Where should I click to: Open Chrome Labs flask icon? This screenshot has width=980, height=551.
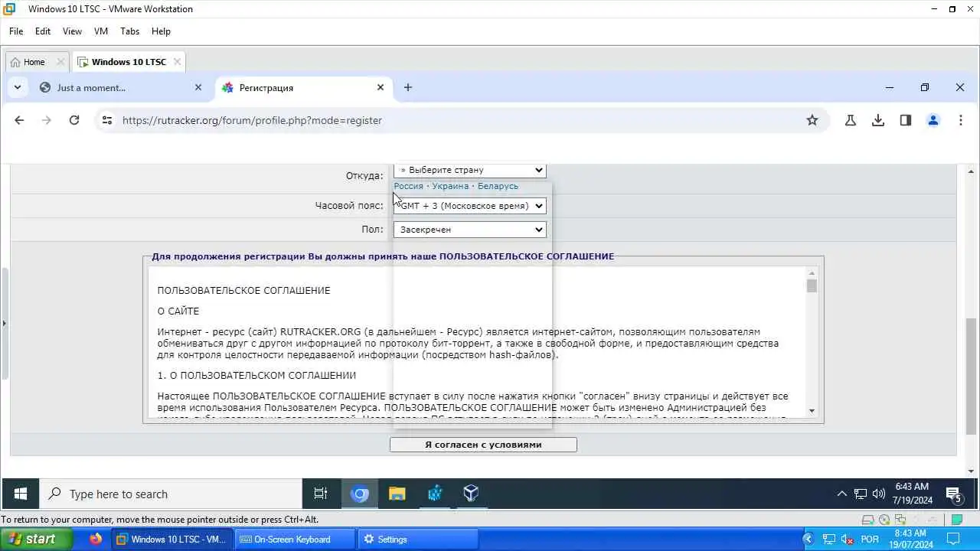coord(851,120)
